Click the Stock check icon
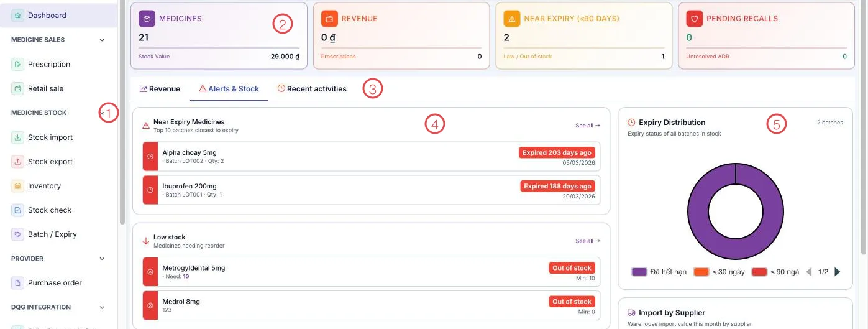Screen dimensions: 868x329 coord(18,210)
